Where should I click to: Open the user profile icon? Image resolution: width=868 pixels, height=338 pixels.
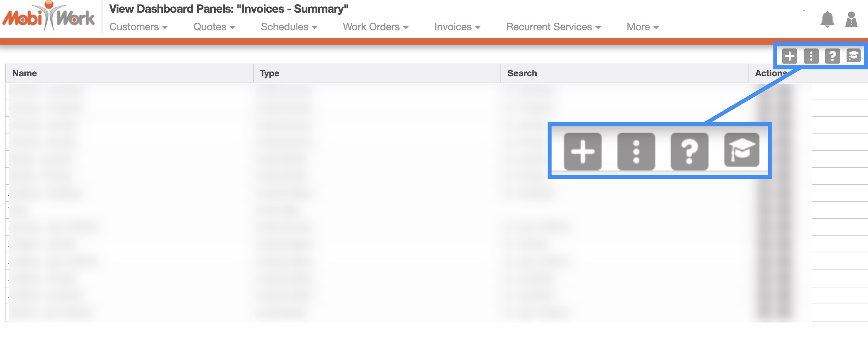click(851, 19)
